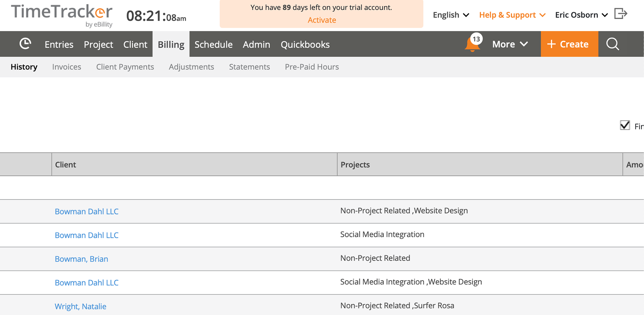This screenshot has height=315, width=644.
Task: Click the Activate trial link
Action: coord(322,20)
